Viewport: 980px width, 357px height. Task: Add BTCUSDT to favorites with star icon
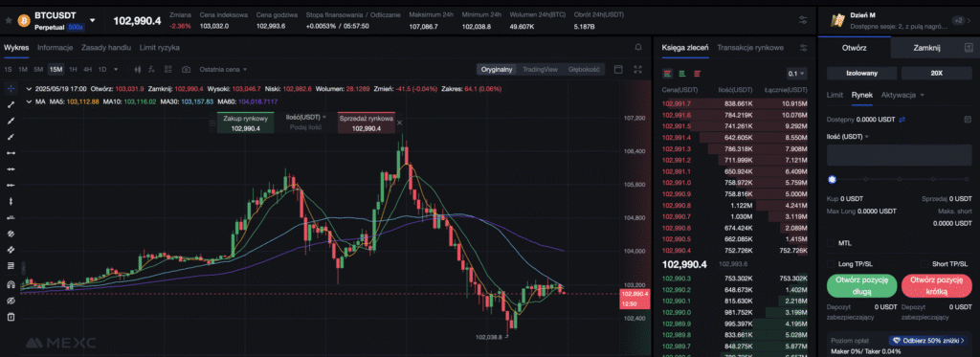8,20
